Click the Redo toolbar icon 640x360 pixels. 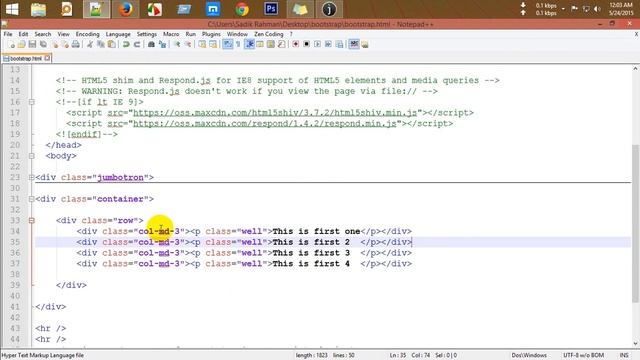(x=137, y=44)
